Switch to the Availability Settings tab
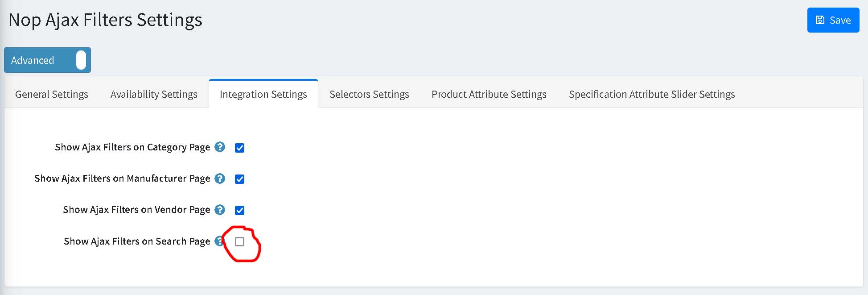This screenshot has height=295, width=868. coord(154,94)
